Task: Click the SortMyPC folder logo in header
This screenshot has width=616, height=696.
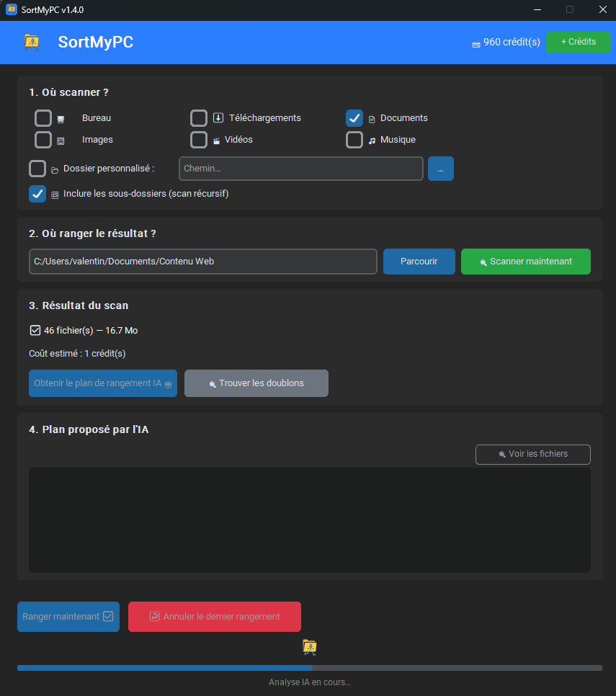Action: [32, 43]
